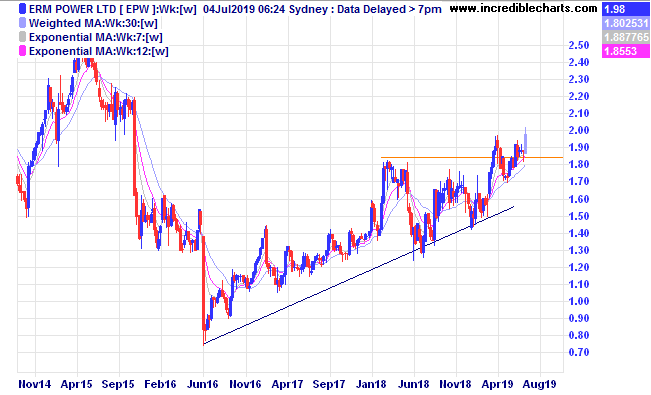Click the Exponential MA 7-week grey swatch
This screenshot has width=651, height=395.
coord(22,37)
